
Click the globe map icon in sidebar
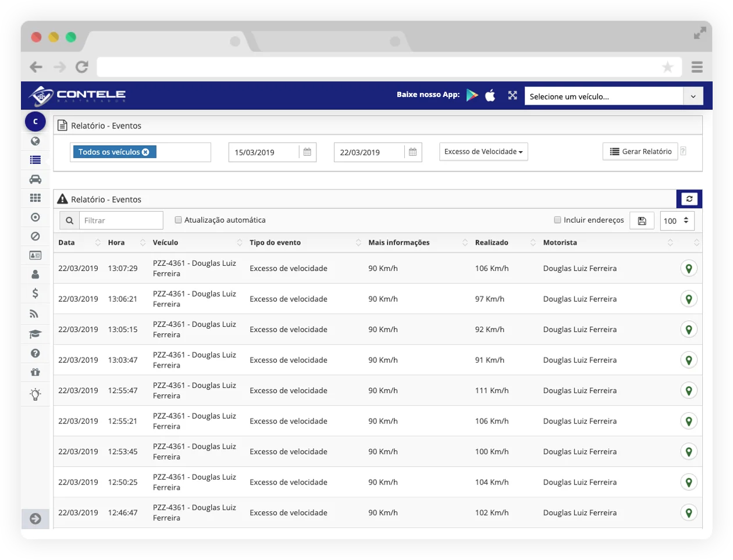click(35, 141)
